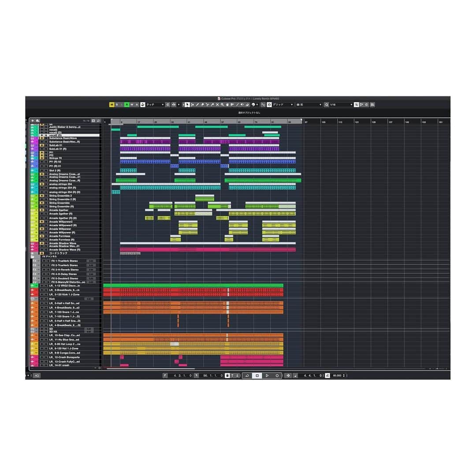Click the left locator icon in transport

pyautogui.click(x=165, y=376)
